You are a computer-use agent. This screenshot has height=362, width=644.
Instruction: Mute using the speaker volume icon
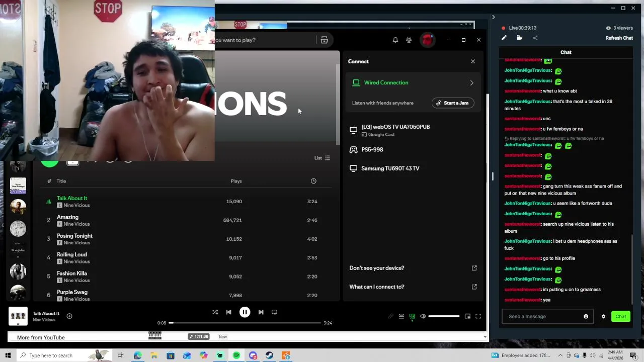click(423, 316)
